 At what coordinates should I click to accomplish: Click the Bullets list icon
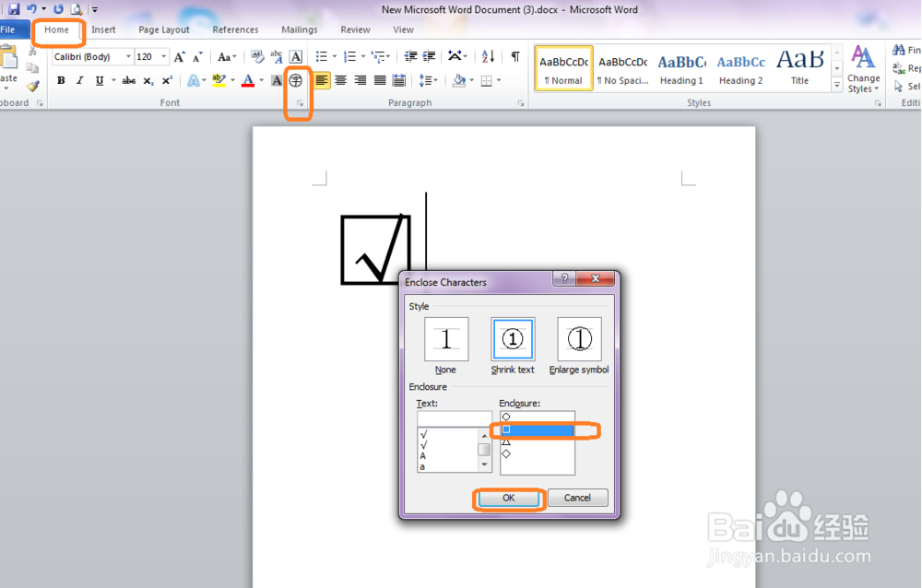tap(321, 56)
